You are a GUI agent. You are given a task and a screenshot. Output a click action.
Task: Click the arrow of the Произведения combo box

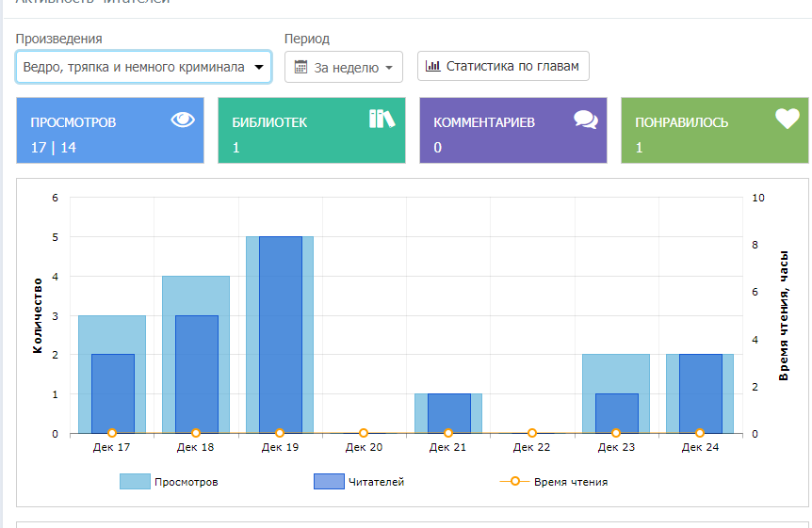259,68
